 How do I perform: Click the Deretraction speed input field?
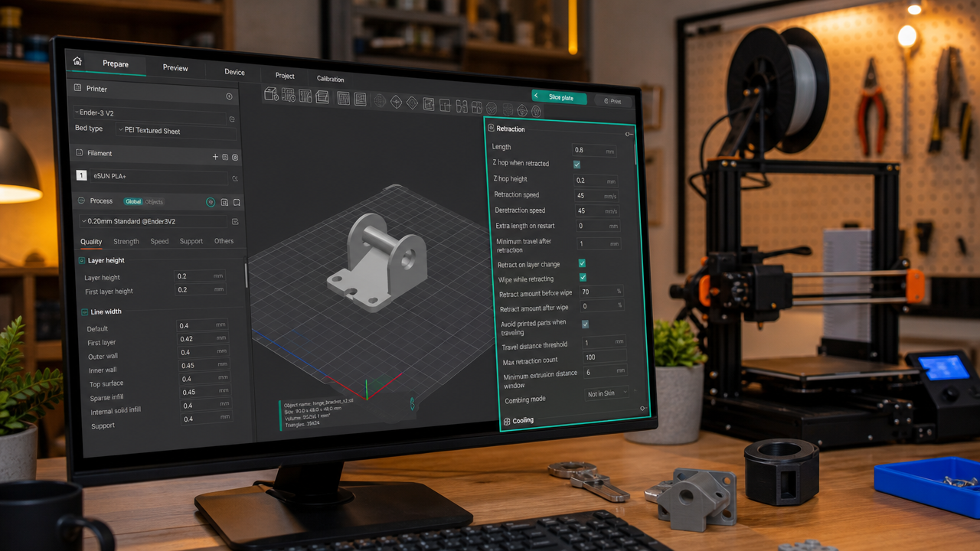coord(598,210)
